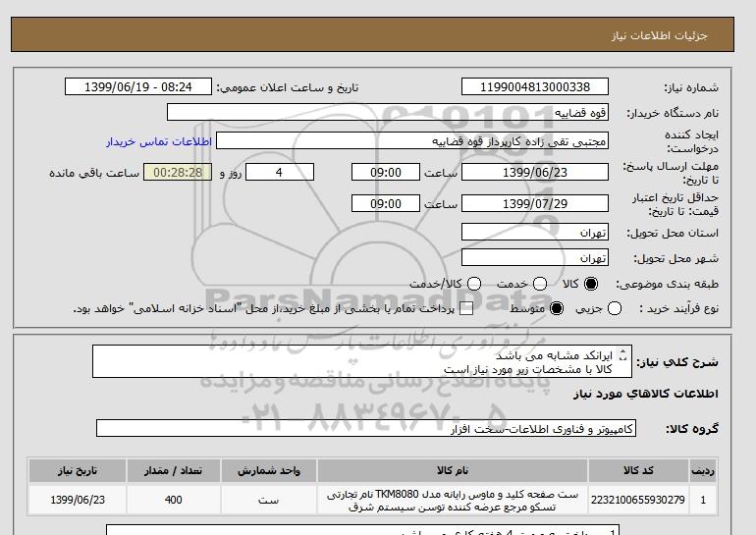Click the نام کالا column header
Viewport: 756px width, 535px height.
[453, 470]
